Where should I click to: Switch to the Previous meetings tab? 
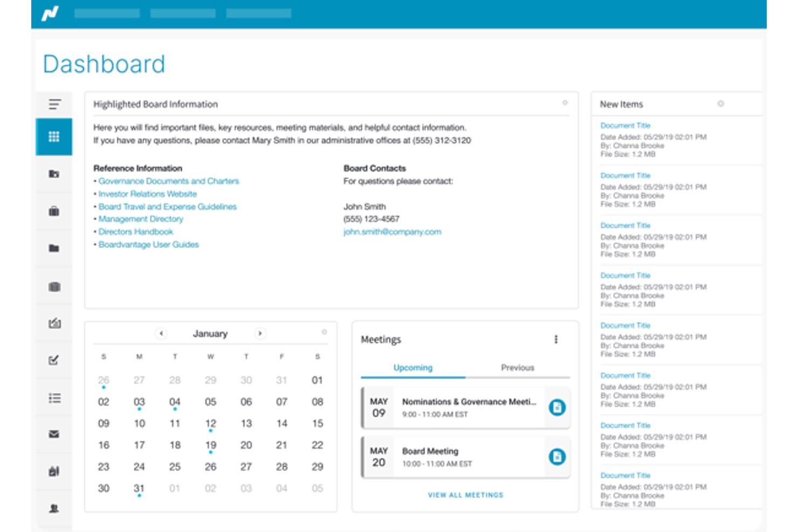pos(518,368)
